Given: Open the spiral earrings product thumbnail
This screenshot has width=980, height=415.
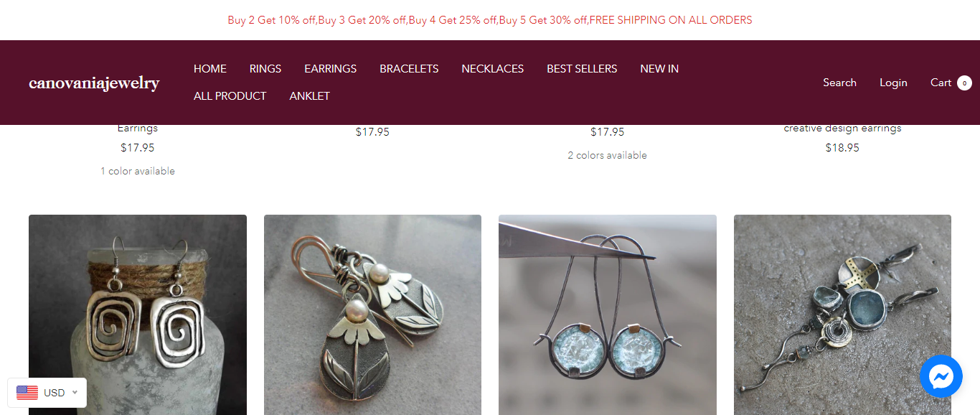Looking at the screenshot, I should pos(138,314).
